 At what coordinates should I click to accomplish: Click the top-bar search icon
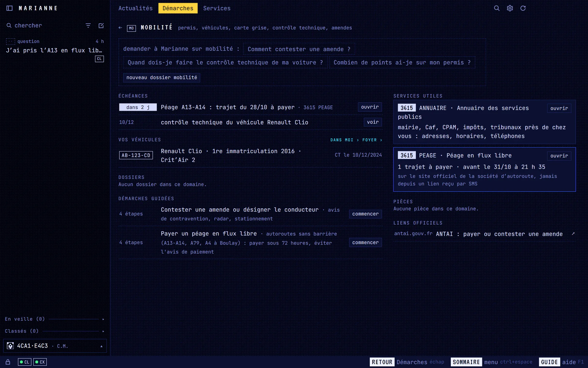[x=497, y=8]
